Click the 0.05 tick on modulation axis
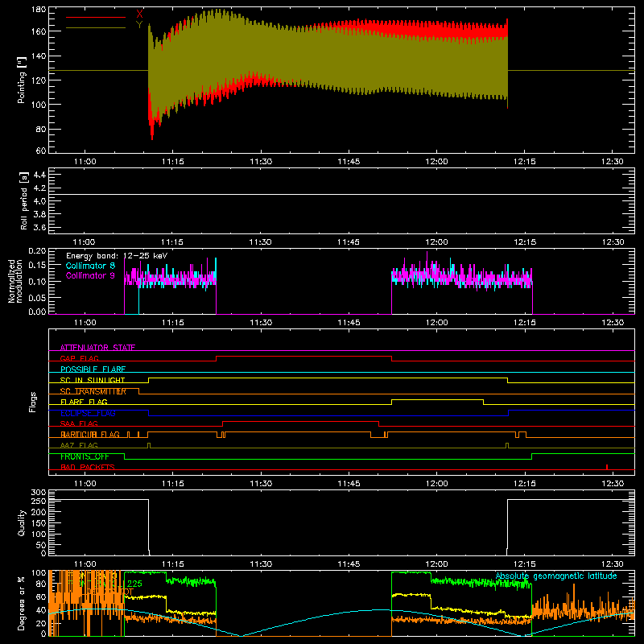 (37, 297)
